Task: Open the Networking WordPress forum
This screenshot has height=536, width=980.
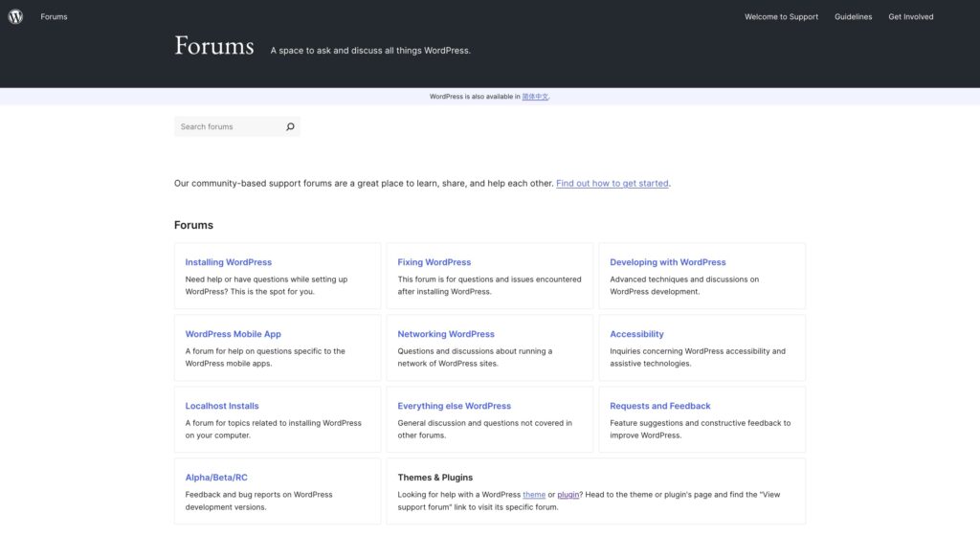Action: (x=446, y=334)
